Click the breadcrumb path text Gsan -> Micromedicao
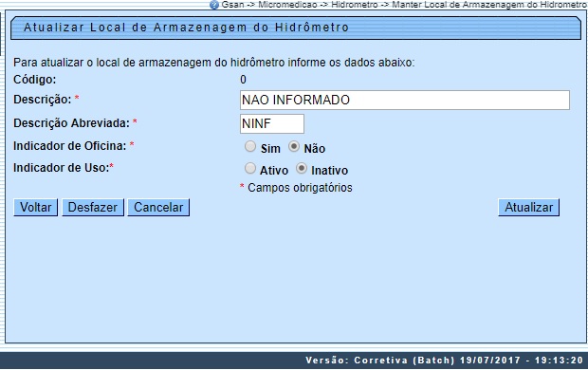This screenshot has width=588, height=370. (x=269, y=5)
